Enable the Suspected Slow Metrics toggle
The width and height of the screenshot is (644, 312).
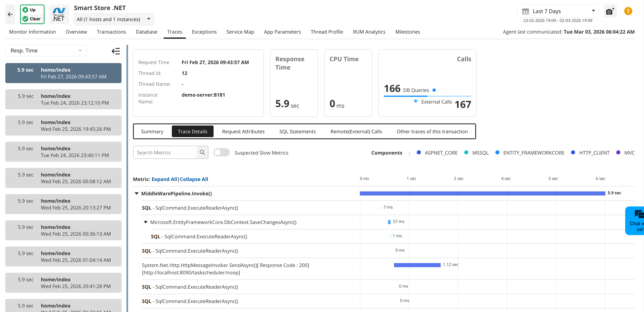tap(222, 152)
